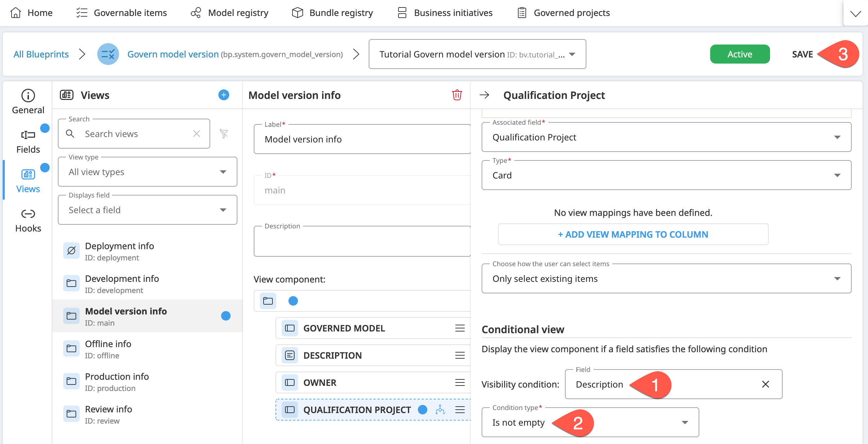This screenshot has width=868, height=444.
Task: Select the Deployment info view
Action: (147, 251)
